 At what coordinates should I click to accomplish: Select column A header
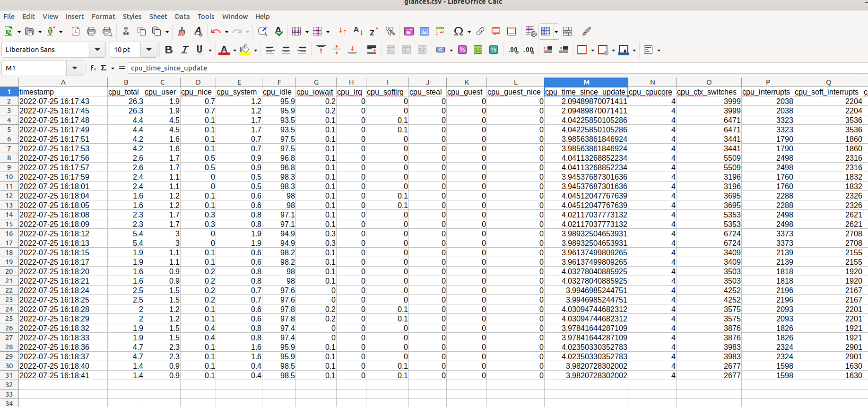coord(63,82)
